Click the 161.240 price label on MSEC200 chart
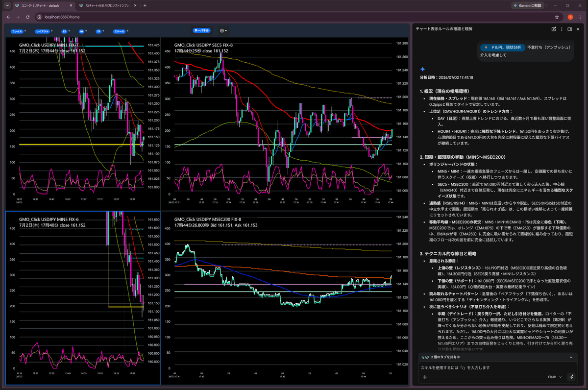This screenshot has height=390, width=588. [402, 217]
